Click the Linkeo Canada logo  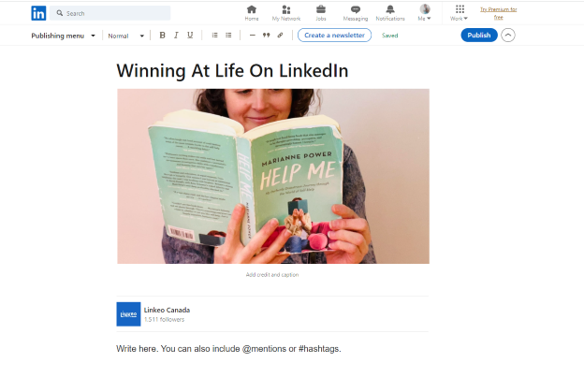(128, 314)
